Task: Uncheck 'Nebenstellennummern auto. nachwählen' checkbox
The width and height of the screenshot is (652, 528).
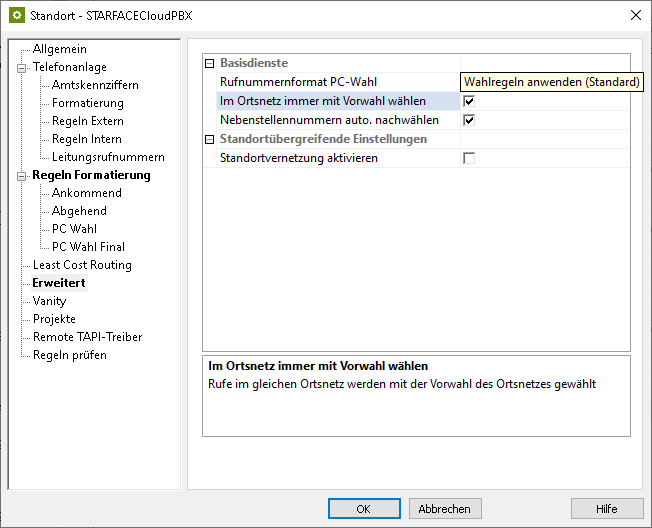Action: click(469, 120)
